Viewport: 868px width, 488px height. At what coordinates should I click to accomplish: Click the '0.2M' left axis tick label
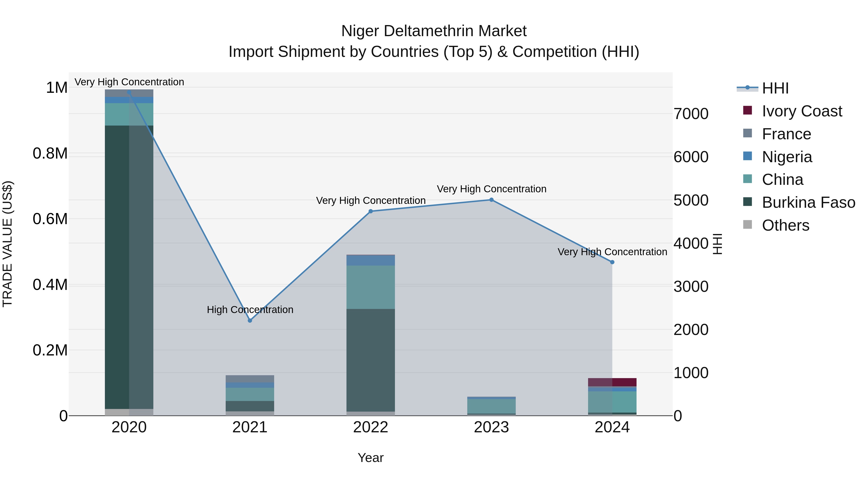pyautogui.click(x=50, y=350)
